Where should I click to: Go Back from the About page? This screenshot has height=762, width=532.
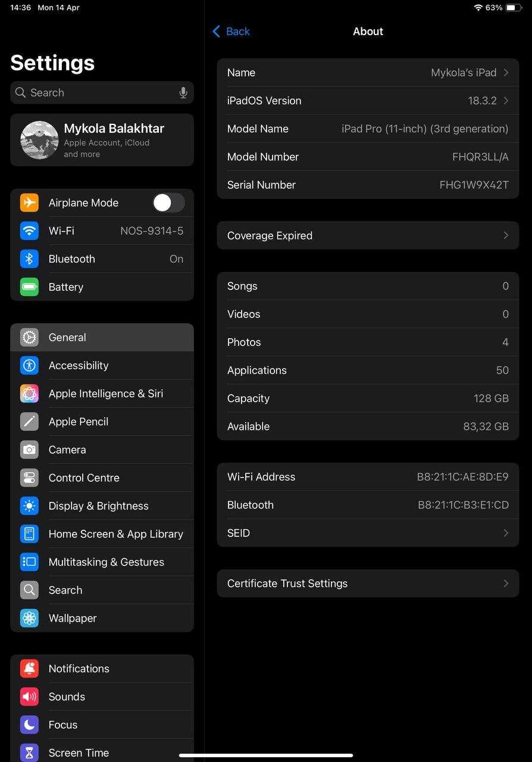click(x=231, y=32)
